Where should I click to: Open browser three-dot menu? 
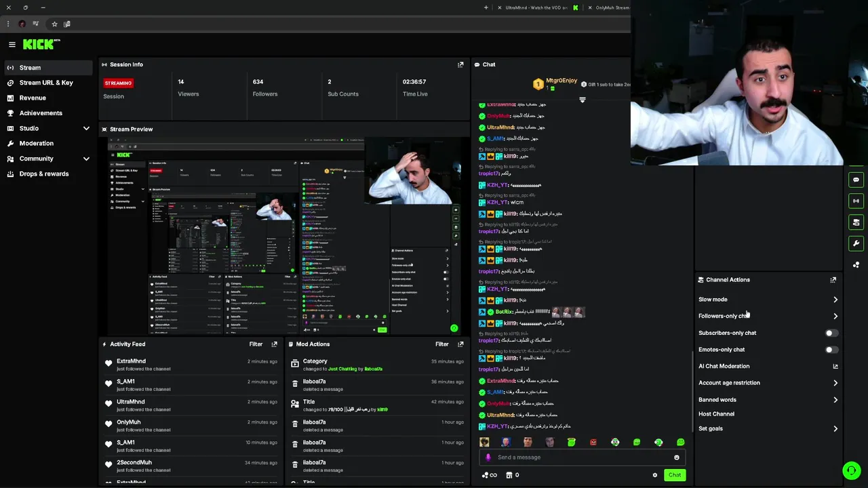[7, 24]
